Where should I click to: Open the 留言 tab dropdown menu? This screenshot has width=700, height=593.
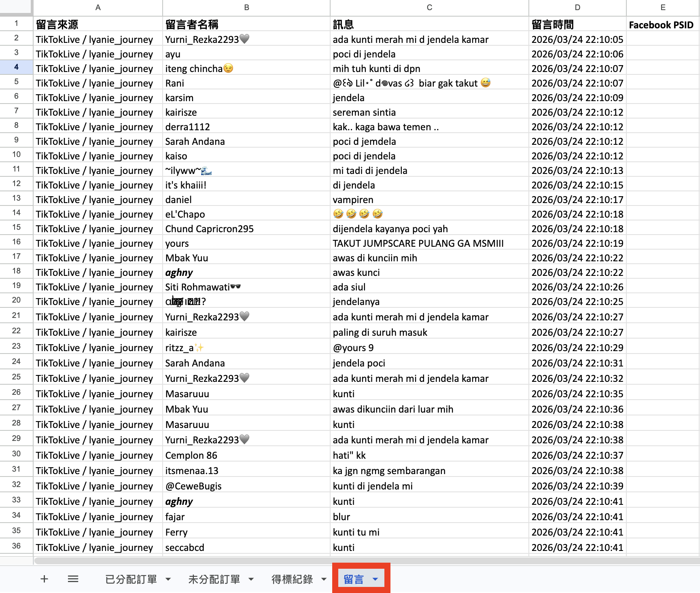[375, 579]
